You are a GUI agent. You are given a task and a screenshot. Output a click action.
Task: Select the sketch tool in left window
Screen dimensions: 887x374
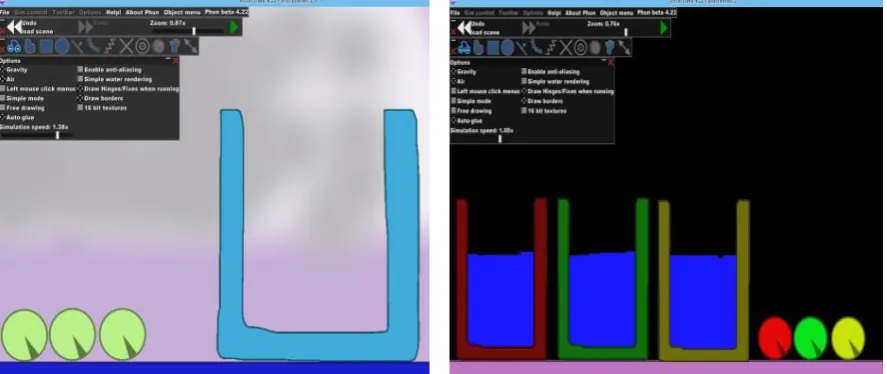point(14,47)
